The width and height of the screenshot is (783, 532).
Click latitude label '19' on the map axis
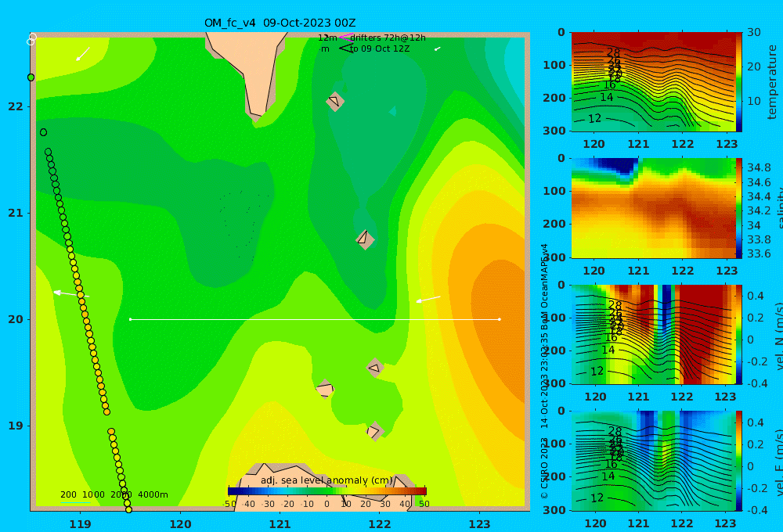click(16, 426)
